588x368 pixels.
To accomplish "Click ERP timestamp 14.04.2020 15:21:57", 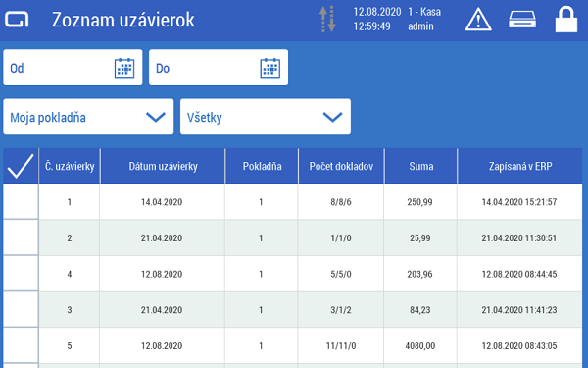I will pos(519,202).
